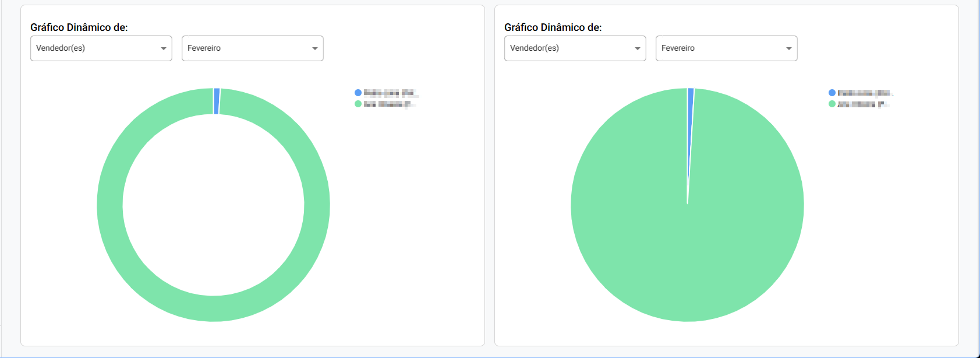Open the left chart's Fevereiro month dropdown
The height and width of the screenshot is (358, 980).
252,48
